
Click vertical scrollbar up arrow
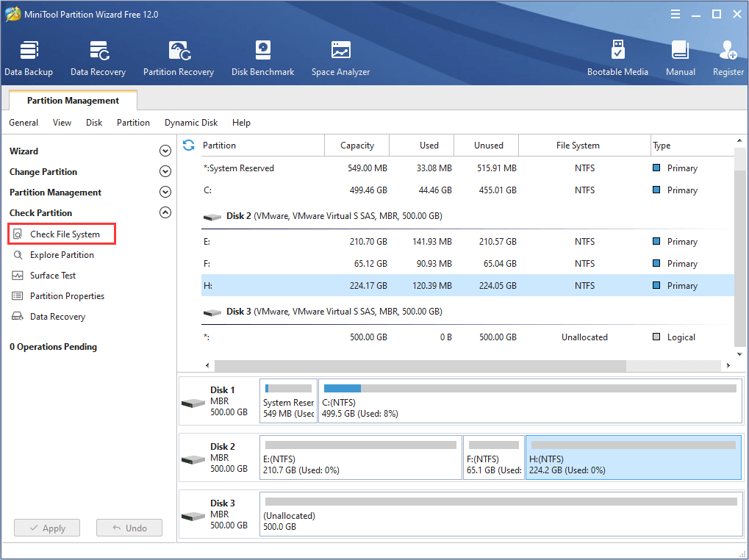[x=739, y=140]
